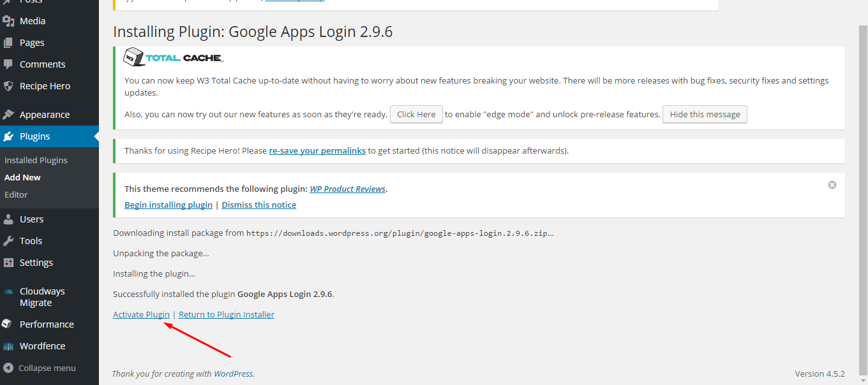The width and height of the screenshot is (868, 385).
Task: Click the Version 4.5.2 footer text
Action: pyautogui.click(x=819, y=374)
